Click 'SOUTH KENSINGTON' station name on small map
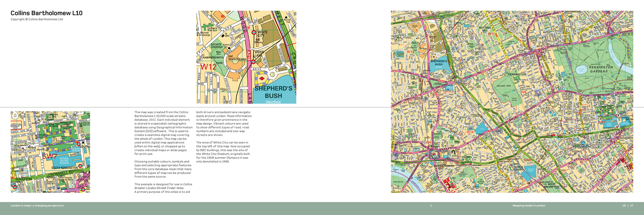644x215 pixels. coord(64,168)
